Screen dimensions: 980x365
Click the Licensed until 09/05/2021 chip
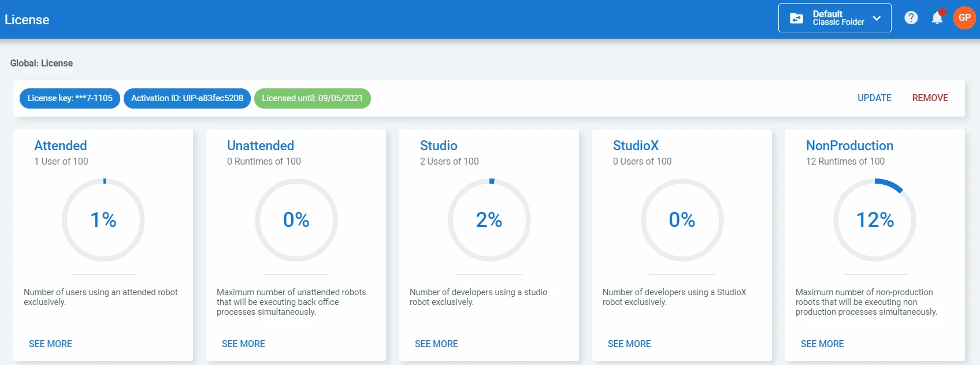tap(313, 98)
